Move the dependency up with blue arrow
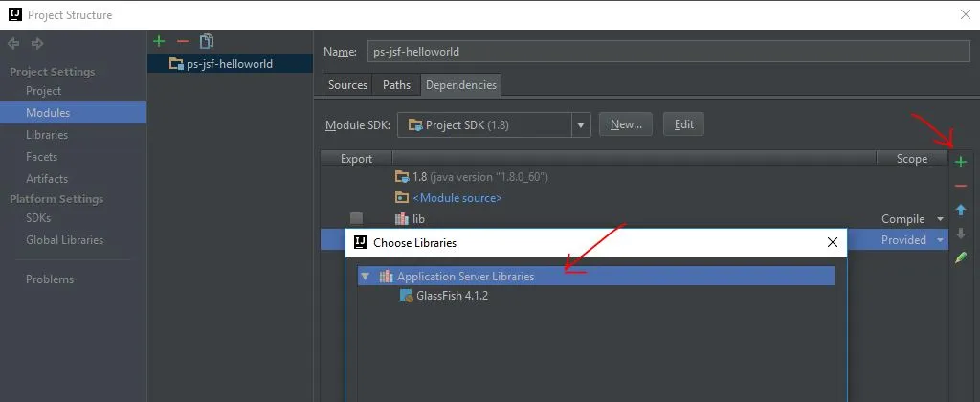Screen dimensions: 980x402 tap(961, 210)
